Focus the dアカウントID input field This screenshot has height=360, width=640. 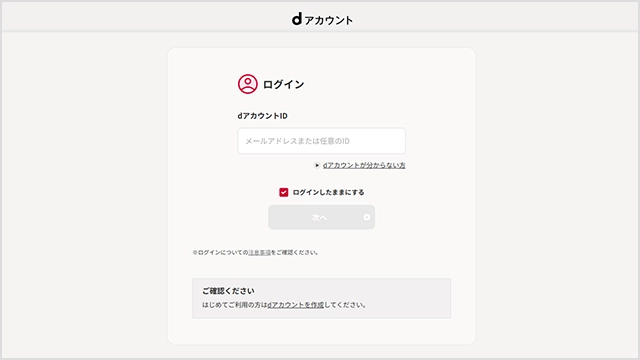pos(322,141)
